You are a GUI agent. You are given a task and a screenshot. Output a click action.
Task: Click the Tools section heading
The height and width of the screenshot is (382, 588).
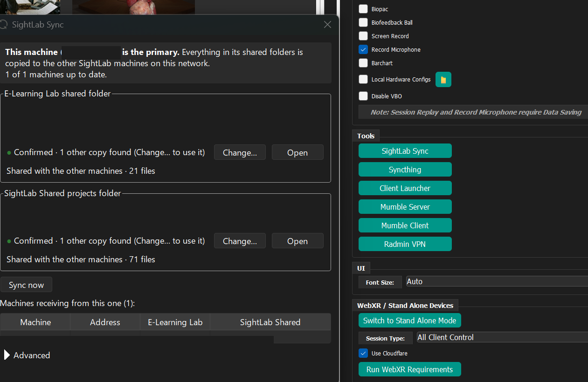click(x=366, y=136)
